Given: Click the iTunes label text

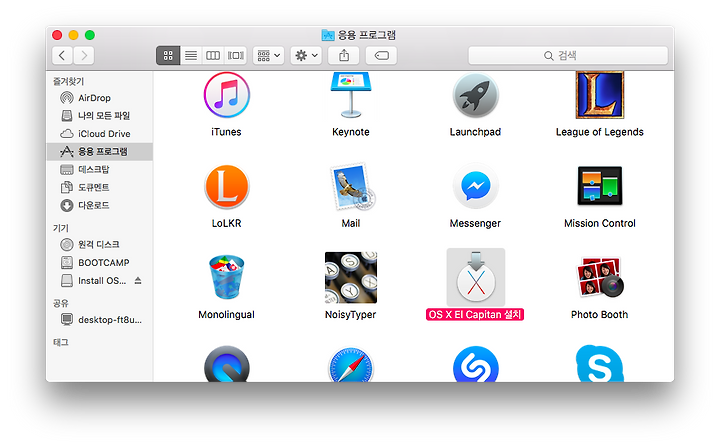Looking at the screenshot, I should tap(226, 132).
